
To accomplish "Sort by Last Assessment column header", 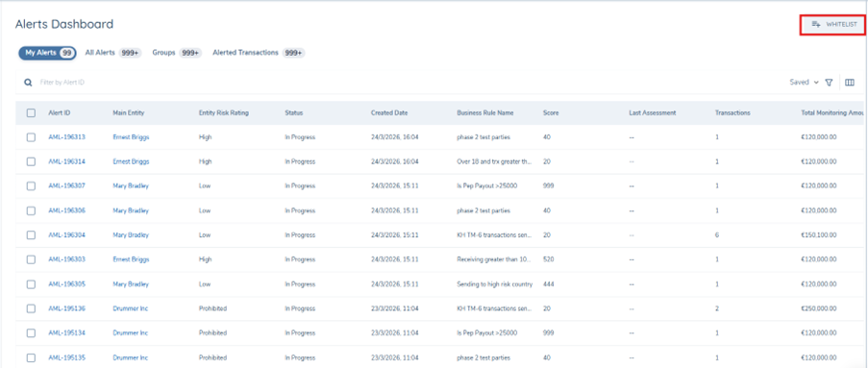I will point(652,112).
